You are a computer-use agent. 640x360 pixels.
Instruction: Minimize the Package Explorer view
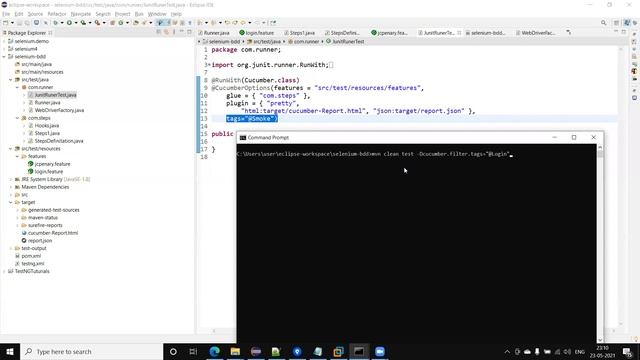[182, 32]
